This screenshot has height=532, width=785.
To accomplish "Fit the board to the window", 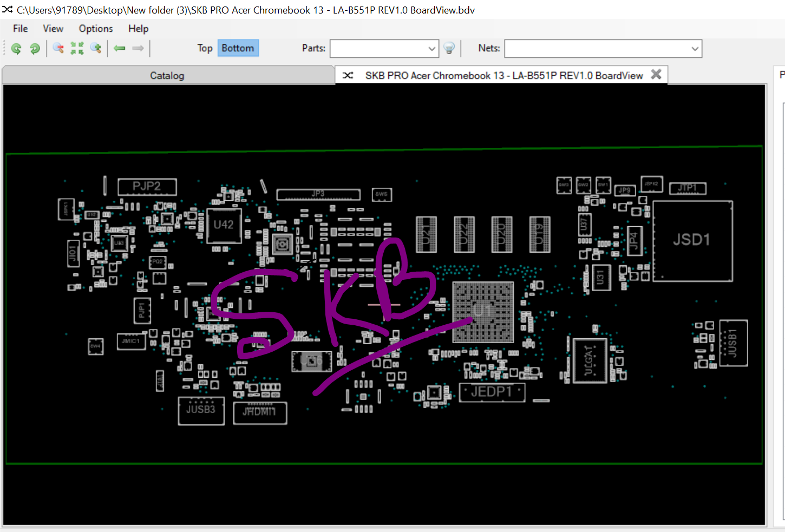I will tap(77, 49).
